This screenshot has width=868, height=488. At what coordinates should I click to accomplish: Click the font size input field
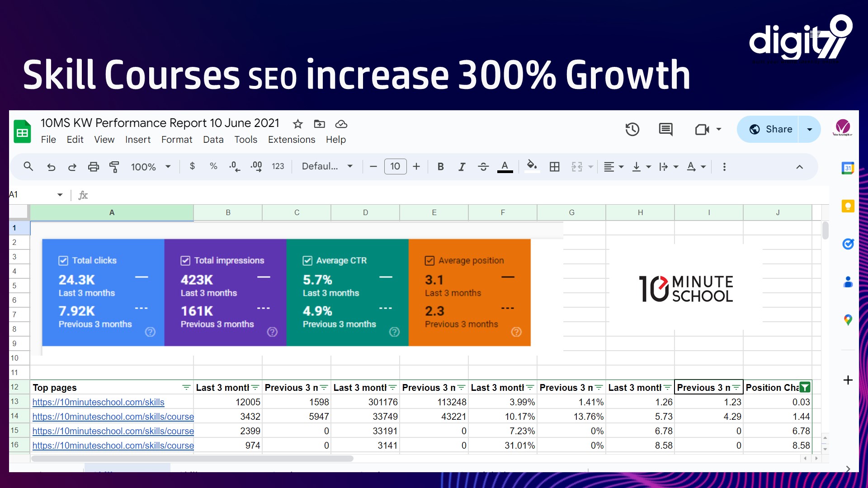(x=395, y=166)
